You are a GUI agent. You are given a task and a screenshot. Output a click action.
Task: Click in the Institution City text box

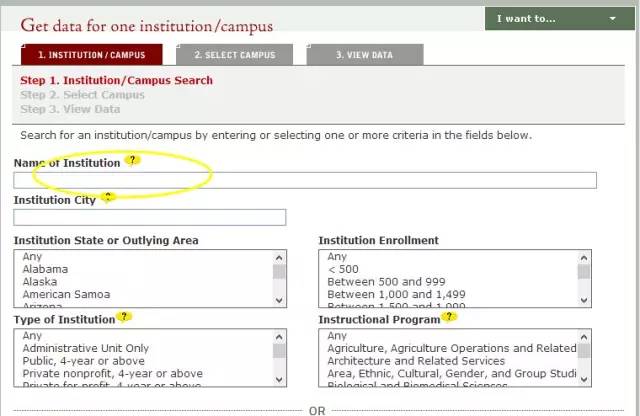(149, 217)
